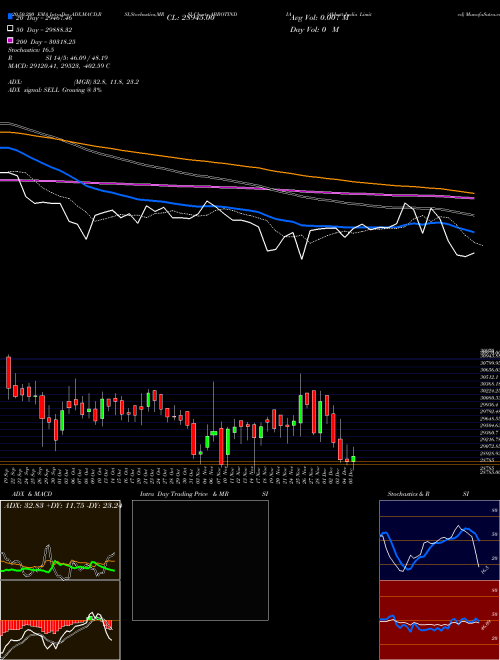Select the '50 Day = 29888.82' legend text
The image size is (500, 660).
(x=44, y=30)
